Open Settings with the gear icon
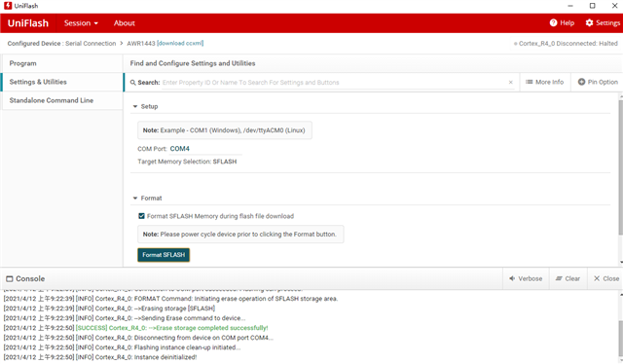623x364 pixels. pyautogui.click(x=603, y=22)
